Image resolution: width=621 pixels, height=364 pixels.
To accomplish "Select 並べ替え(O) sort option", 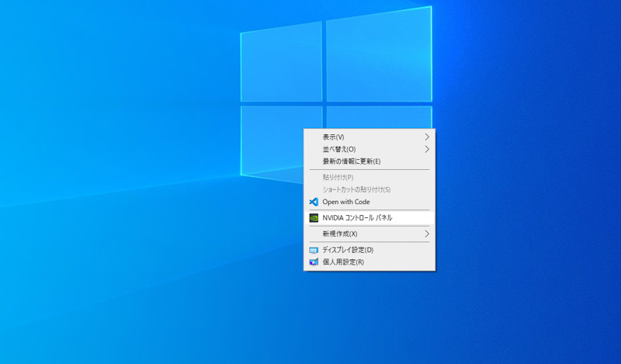I will [369, 149].
